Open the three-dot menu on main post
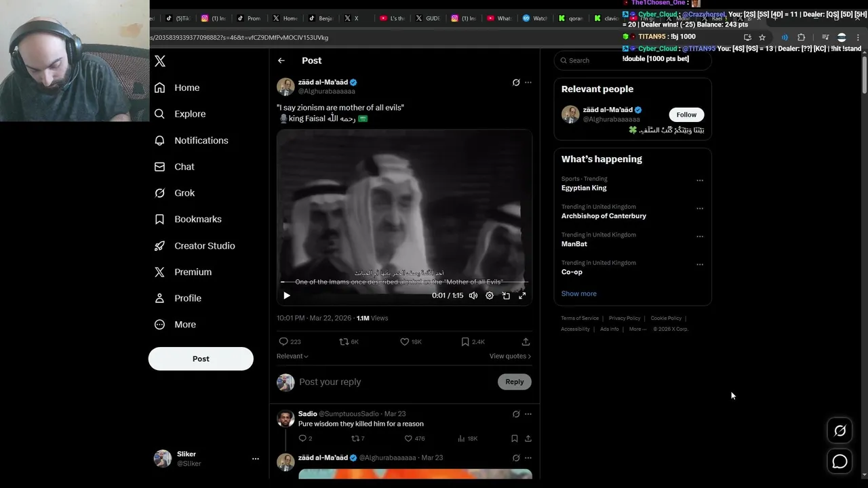The height and width of the screenshot is (488, 868). tap(528, 83)
